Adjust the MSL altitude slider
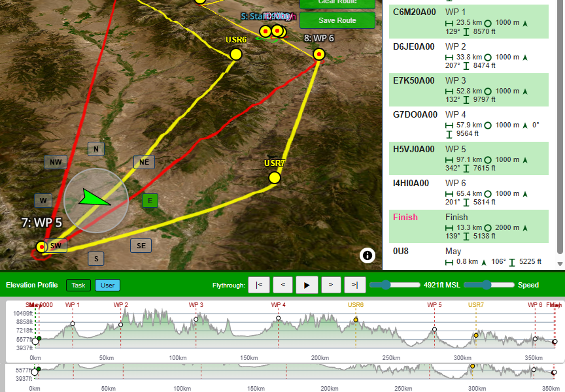 pos(395,285)
